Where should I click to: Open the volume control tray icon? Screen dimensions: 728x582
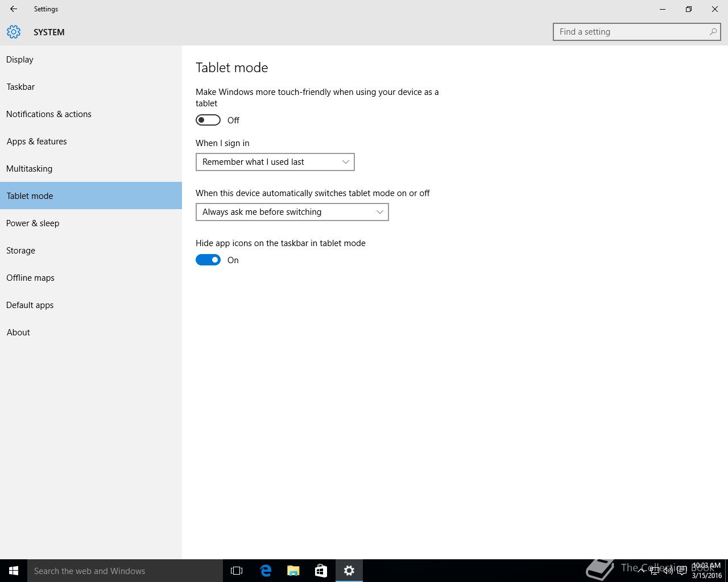pyautogui.click(x=668, y=571)
